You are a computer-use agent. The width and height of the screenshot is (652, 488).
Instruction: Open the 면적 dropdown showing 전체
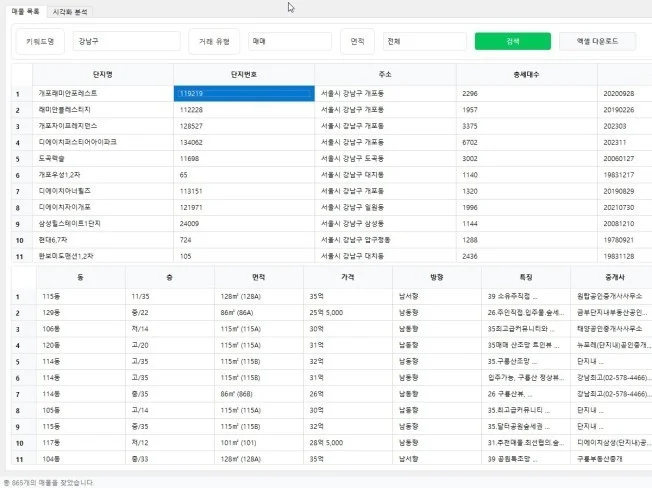point(425,41)
